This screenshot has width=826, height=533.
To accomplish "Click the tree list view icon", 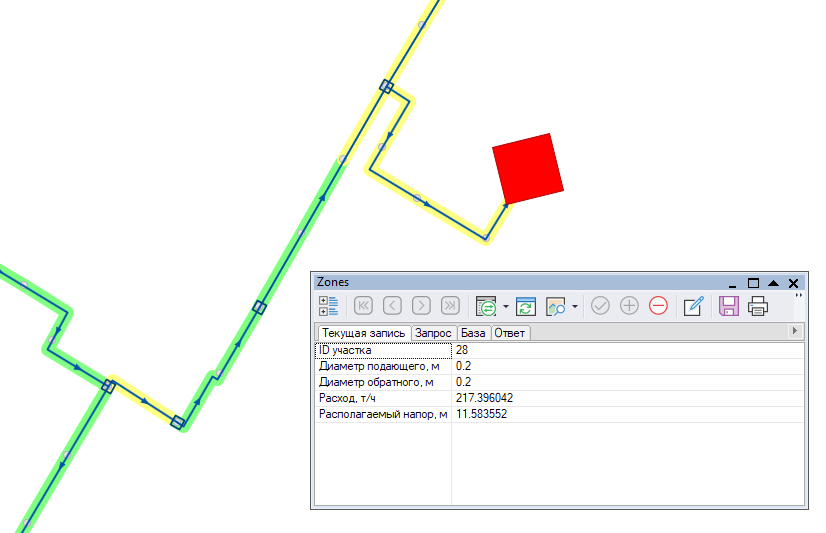I will 329,306.
